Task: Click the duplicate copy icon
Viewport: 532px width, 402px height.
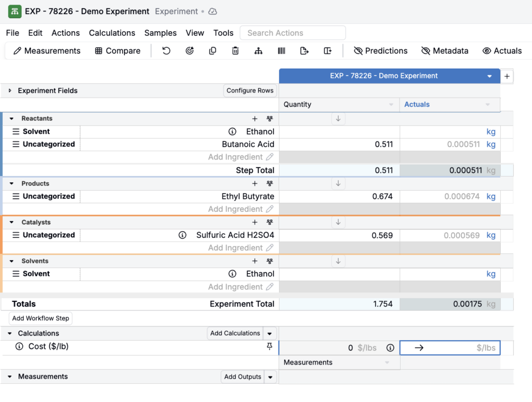Action: 212,51
